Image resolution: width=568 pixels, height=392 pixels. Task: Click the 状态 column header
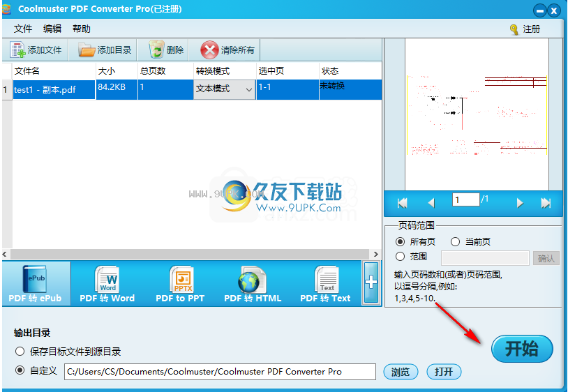point(350,71)
